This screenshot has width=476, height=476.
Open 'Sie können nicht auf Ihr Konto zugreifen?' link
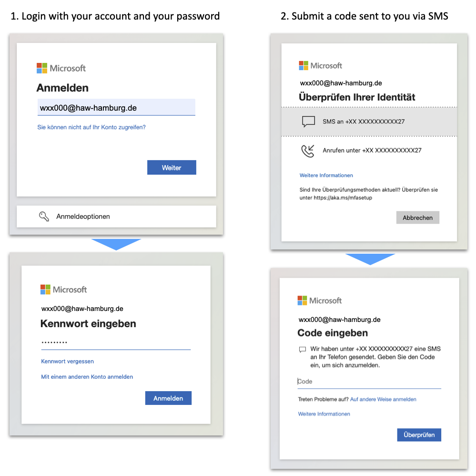[x=91, y=127]
